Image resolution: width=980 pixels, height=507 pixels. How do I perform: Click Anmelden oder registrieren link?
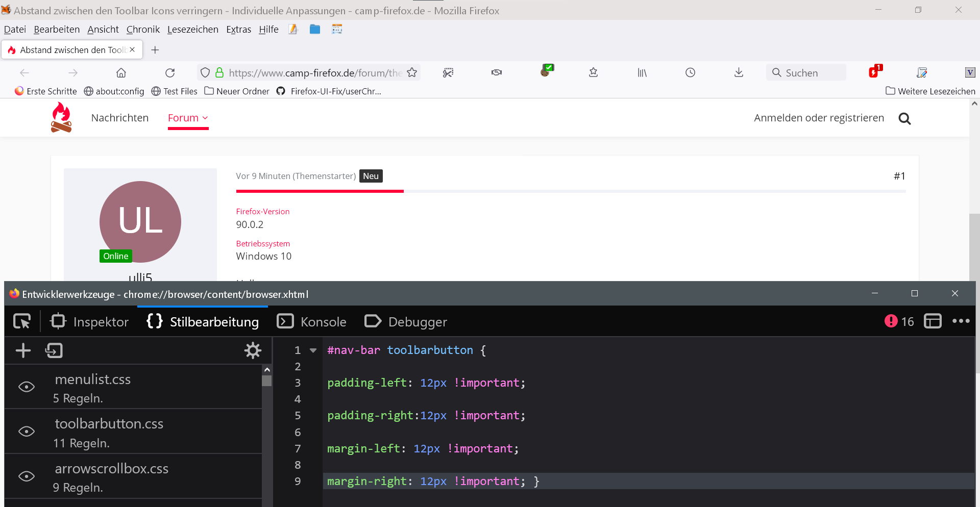[819, 118]
